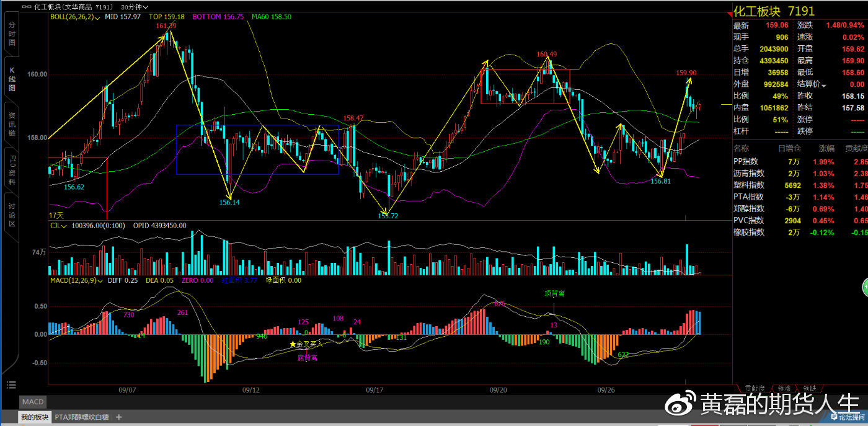Viewport: 868px width, 426px height.
Task: Click the green round floating button
Action: 864,287
